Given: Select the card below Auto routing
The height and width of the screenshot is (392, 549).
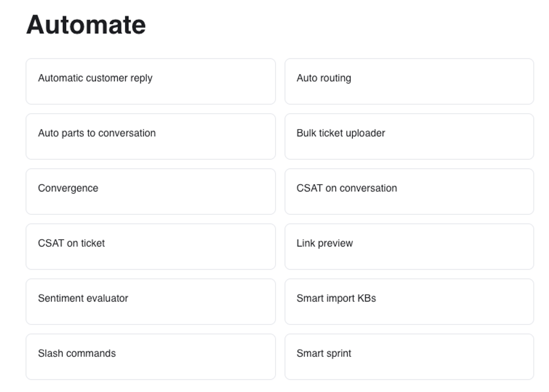Looking at the screenshot, I should 409,137.
